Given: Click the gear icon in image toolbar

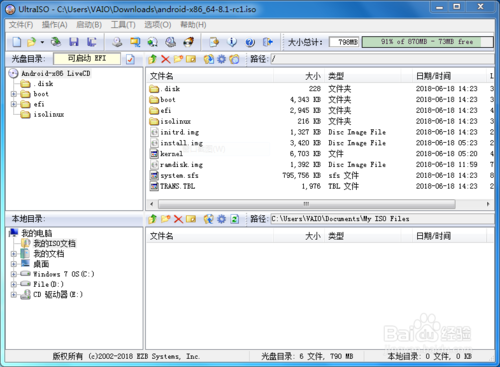Looking at the screenshot, I should (221, 59).
